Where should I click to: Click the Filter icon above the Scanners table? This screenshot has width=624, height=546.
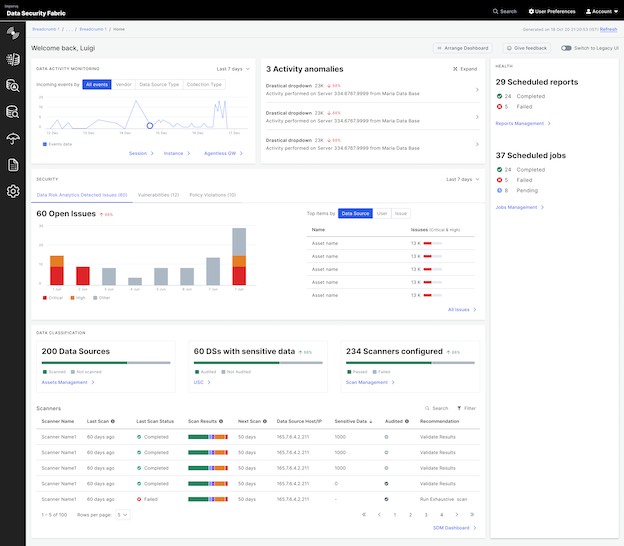466,408
